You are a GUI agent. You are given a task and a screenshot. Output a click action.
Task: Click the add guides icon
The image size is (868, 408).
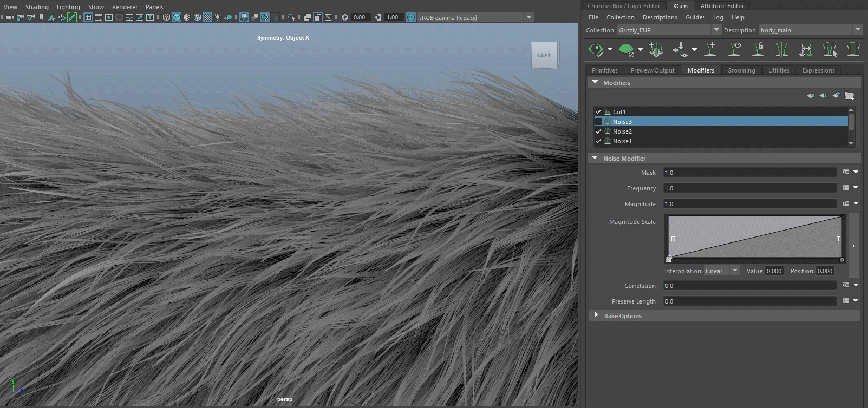(710, 50)
